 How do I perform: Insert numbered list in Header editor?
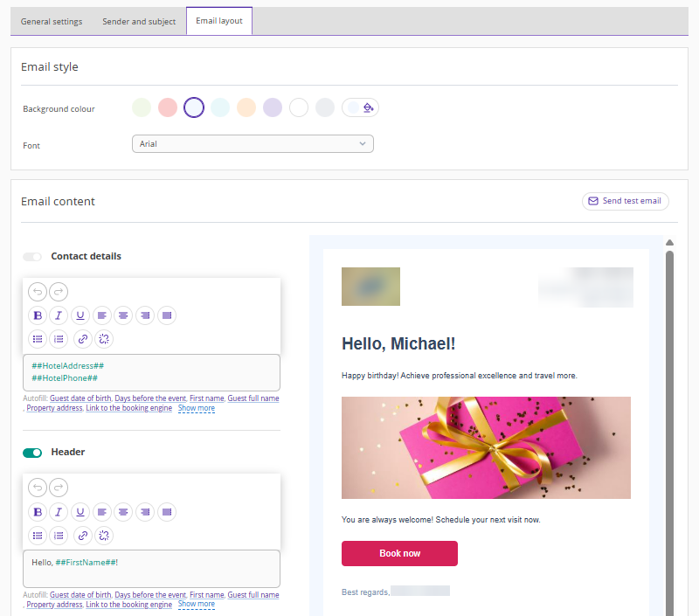coord(59,536)
